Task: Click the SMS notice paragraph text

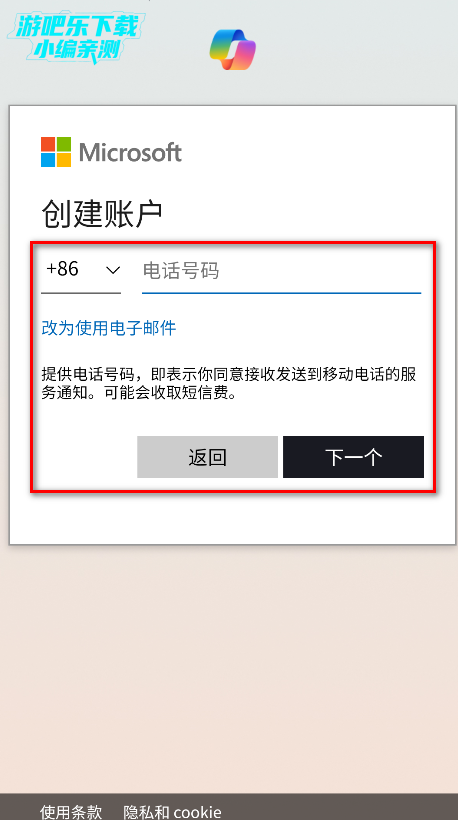Action: [229, 384]
